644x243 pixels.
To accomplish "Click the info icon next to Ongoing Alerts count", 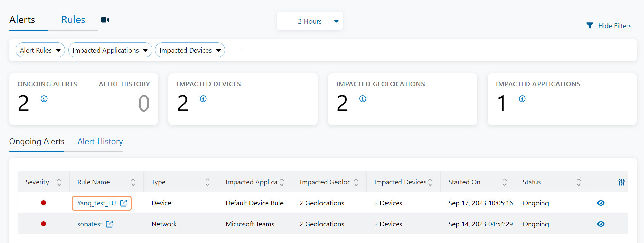I will 44,99.
